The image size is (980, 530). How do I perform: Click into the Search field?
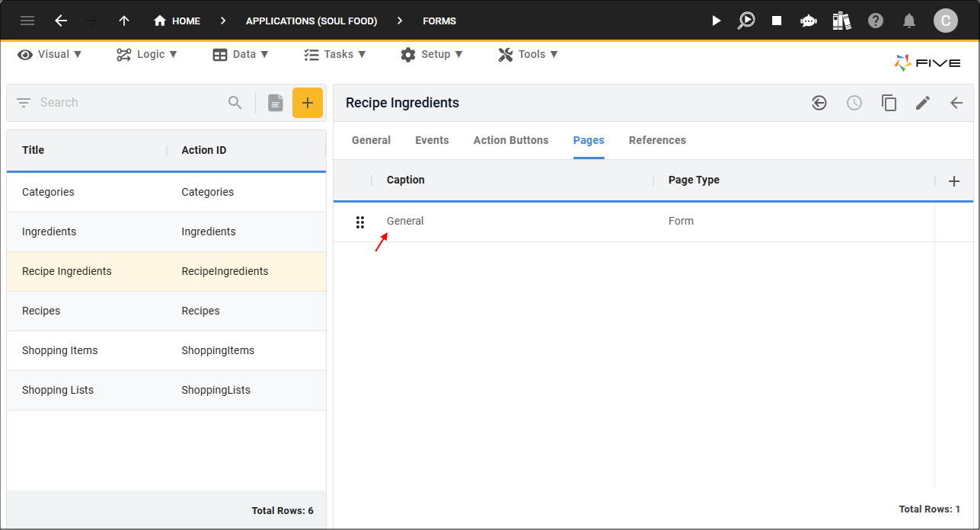pyautogui.click(x=129, y=103)
